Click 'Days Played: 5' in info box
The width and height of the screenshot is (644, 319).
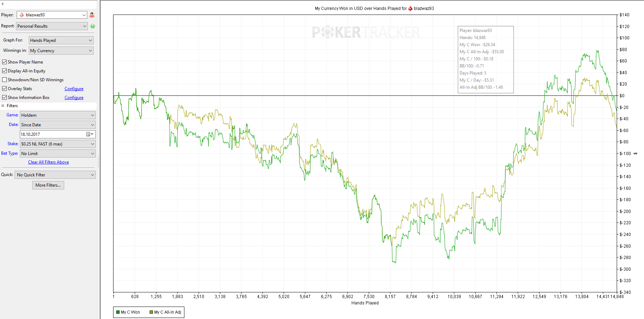tap(473, 73)
